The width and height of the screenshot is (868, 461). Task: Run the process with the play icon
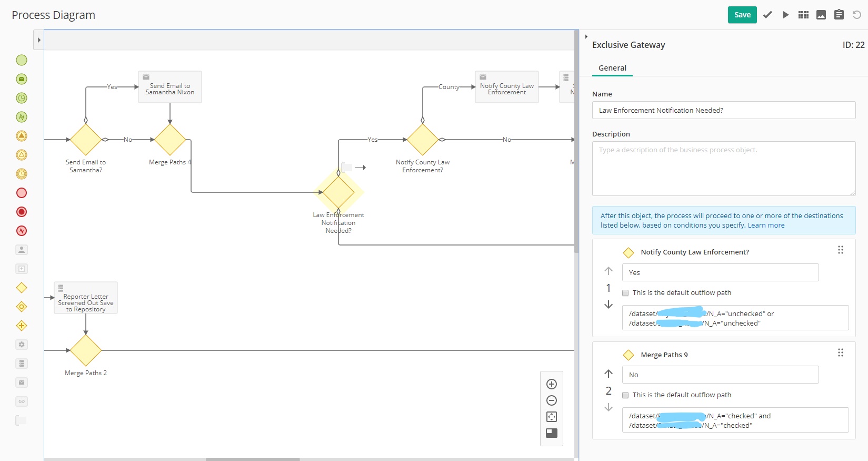coord(785,15)
